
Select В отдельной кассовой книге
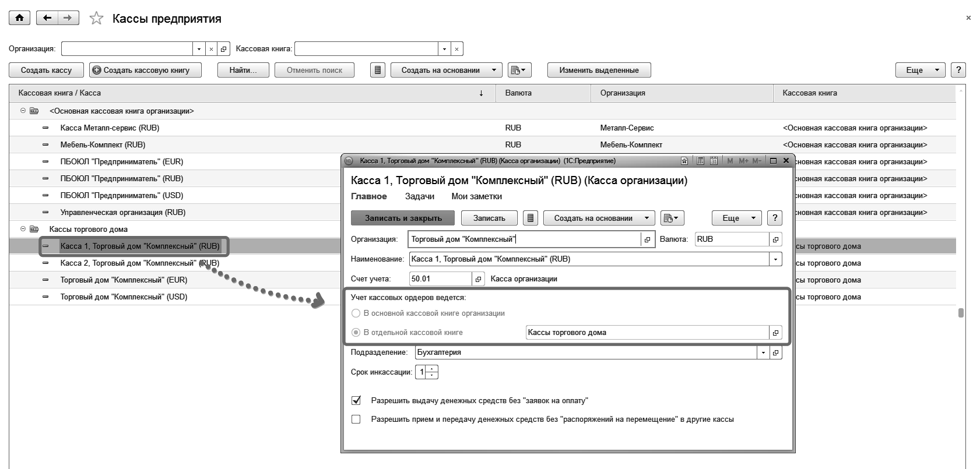pyautogui.click(x=356, y=333)
